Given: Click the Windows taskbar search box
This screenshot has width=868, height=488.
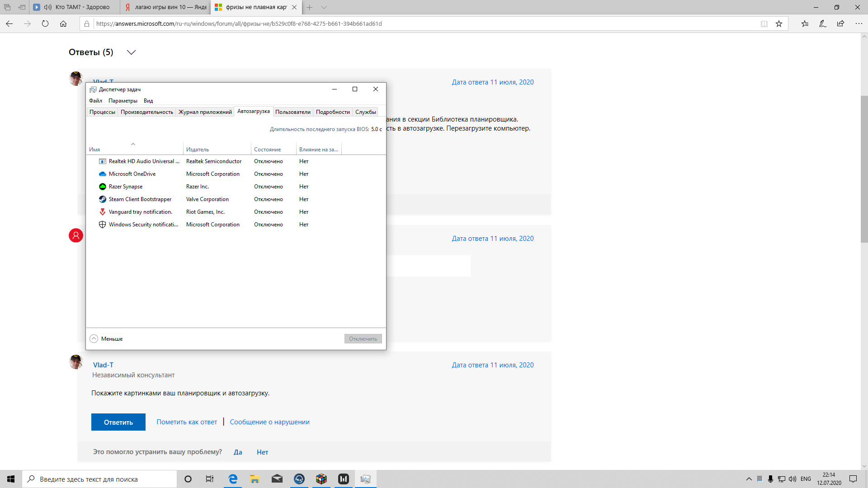Looking at the screenshot, I should (99, 479).
